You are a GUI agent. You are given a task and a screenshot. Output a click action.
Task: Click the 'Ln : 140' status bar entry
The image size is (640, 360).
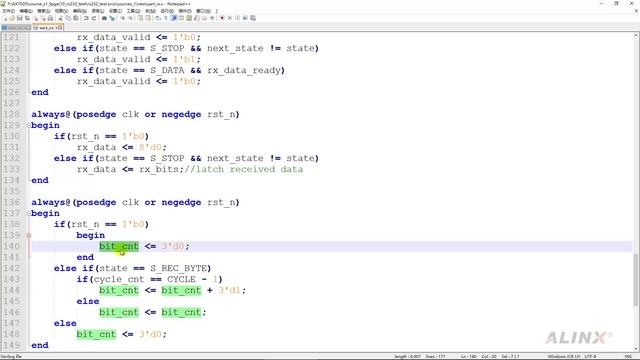[469, 356]
